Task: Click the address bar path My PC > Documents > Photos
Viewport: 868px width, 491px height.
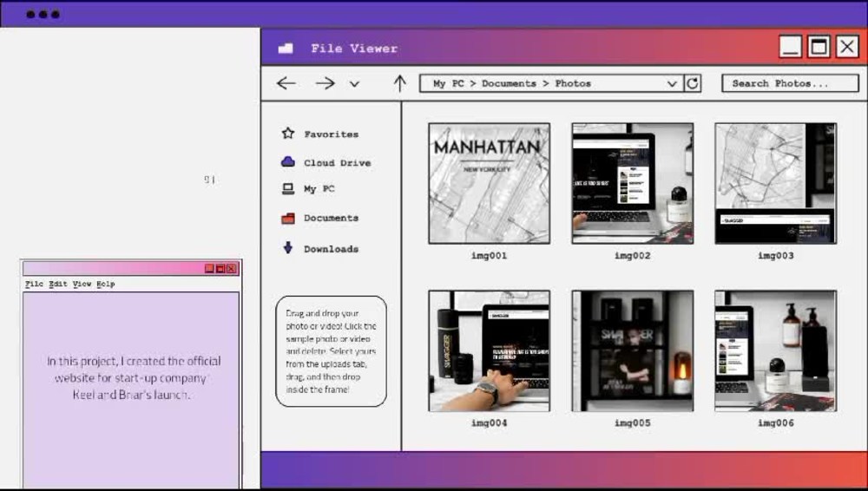Action: click(x=512, y=83)
